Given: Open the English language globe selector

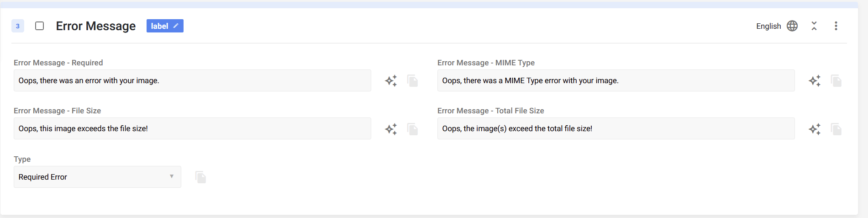Looking at the screenshot, I should coord(792,26).
